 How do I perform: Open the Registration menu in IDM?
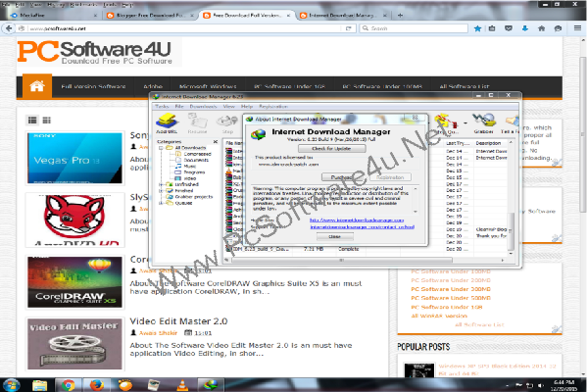[273, 107]
